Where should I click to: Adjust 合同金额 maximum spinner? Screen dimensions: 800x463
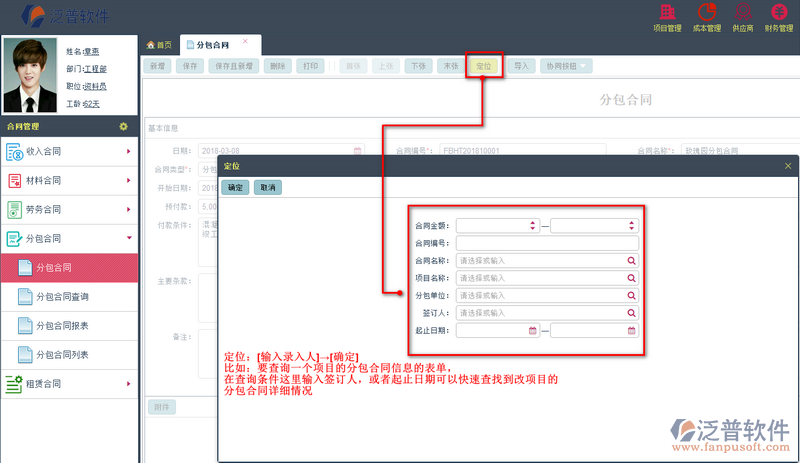(x=631, y=226)
